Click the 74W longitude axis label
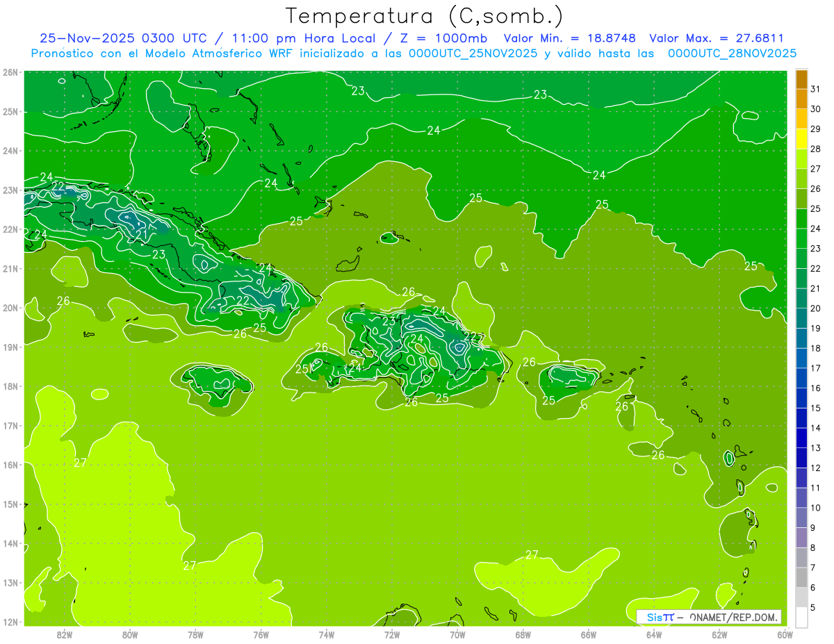834x644 pixels. (x=327, y=634)
